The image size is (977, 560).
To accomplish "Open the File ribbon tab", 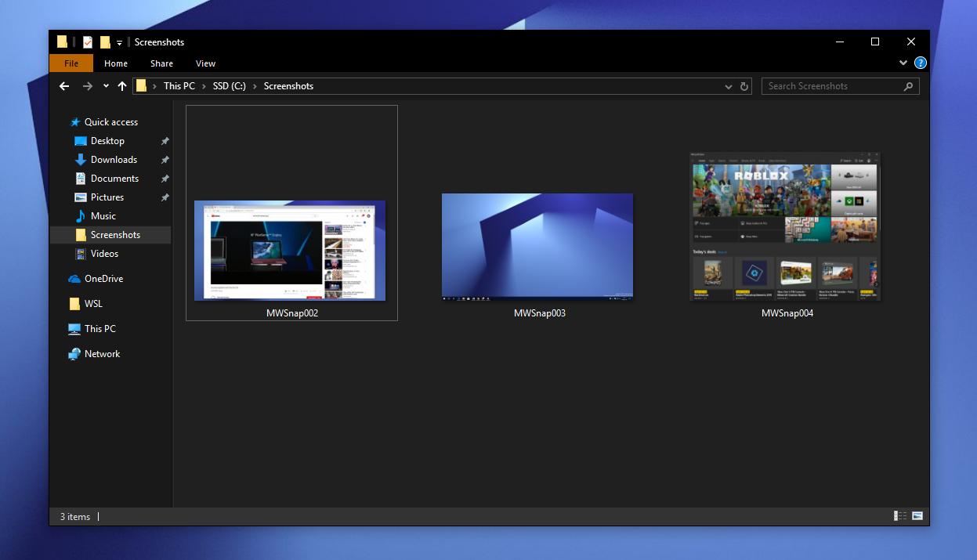I will [x=71, y=63].
